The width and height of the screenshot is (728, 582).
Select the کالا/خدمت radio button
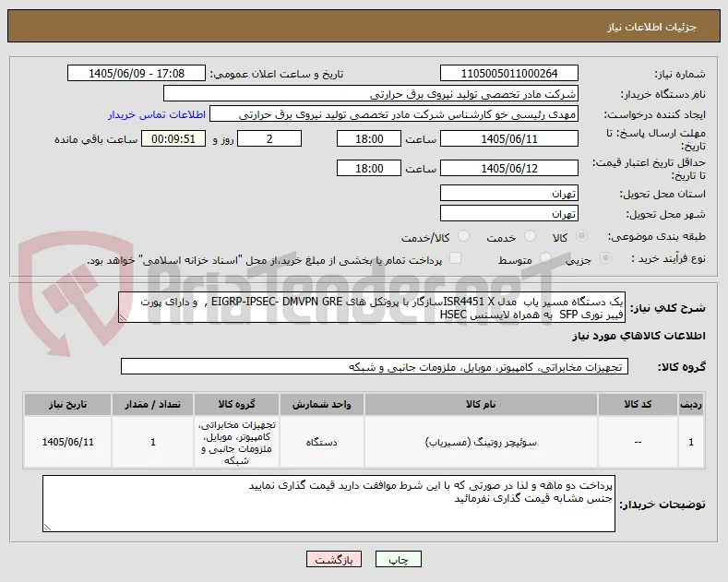click(463, 236)
